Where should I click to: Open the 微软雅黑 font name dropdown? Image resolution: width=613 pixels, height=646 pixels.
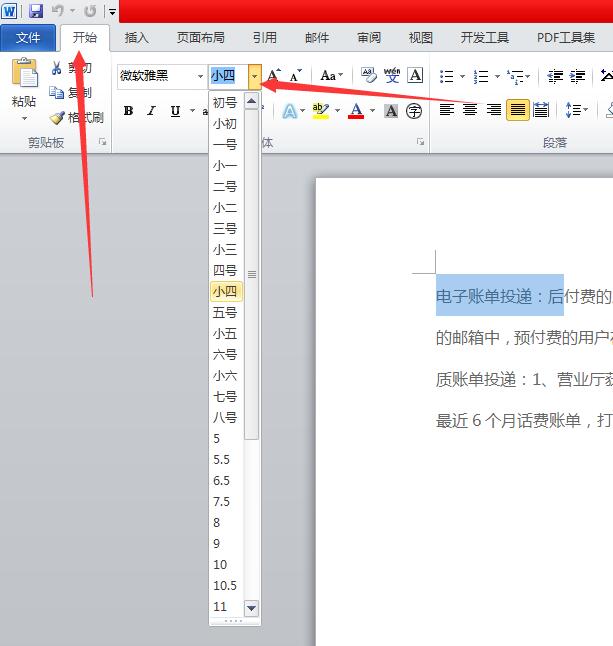click(x=200, y=76)
